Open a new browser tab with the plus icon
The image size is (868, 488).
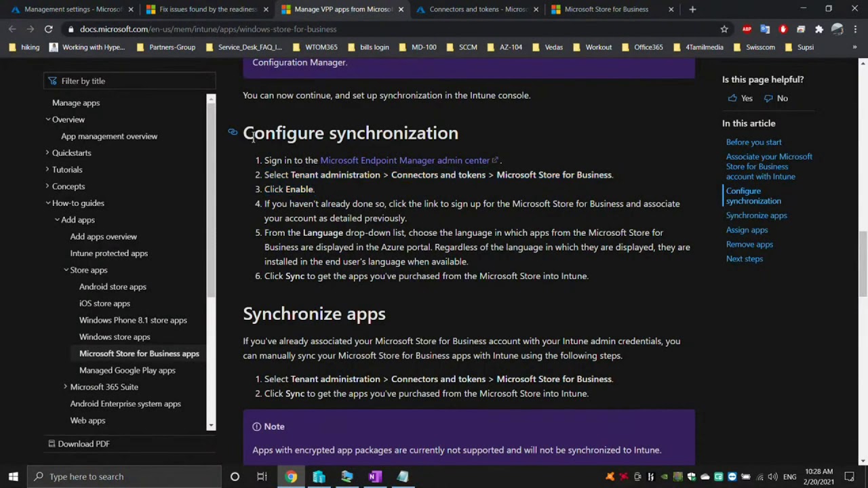tap(692, 9)
